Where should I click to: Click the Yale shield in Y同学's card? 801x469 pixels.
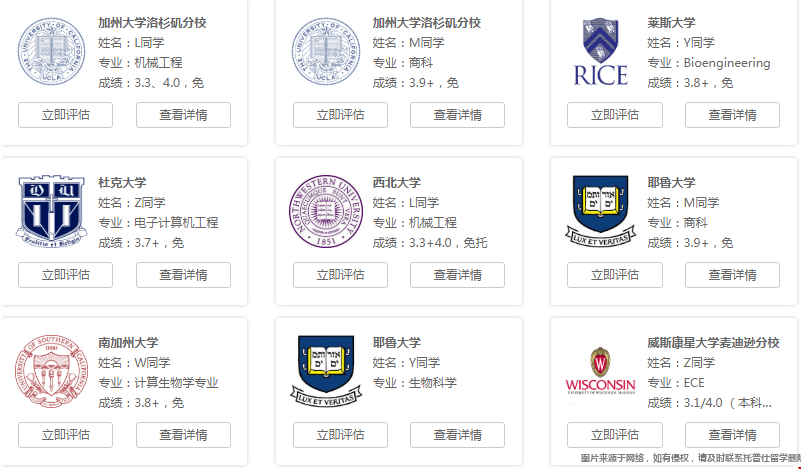pyautogui.click(x=326, y=371)
